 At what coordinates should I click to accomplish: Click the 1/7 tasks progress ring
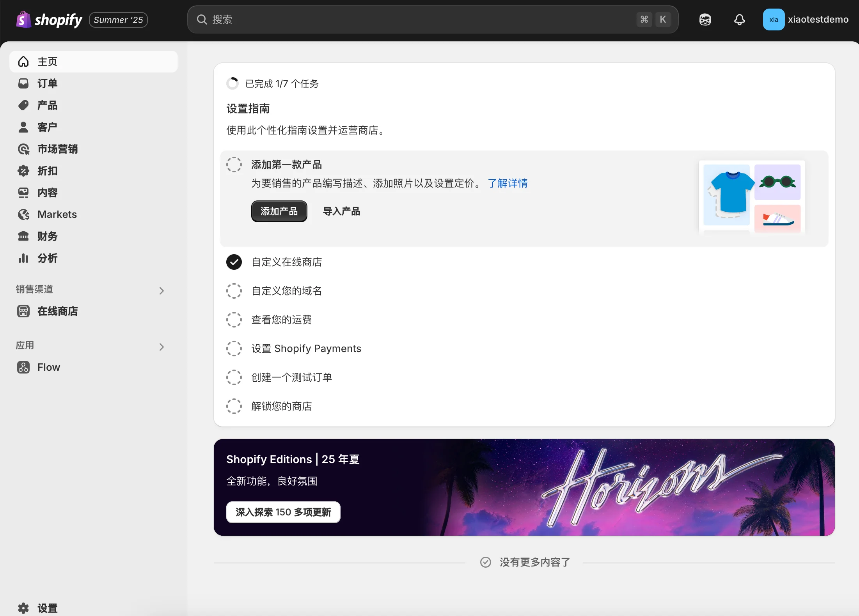click(x=232, y=83)
